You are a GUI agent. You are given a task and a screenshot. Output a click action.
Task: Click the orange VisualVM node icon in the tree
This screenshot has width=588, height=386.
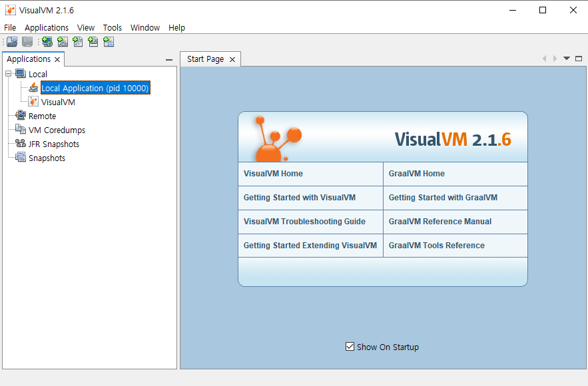(33, 102)
